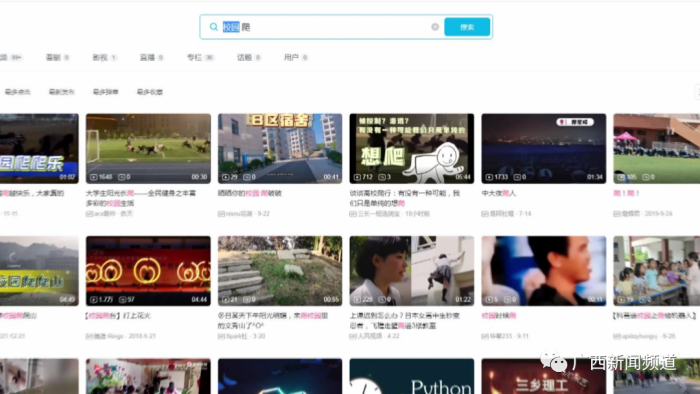Click uploader icon beside Spark社
The image size is (700, 394).
point(221,336)
